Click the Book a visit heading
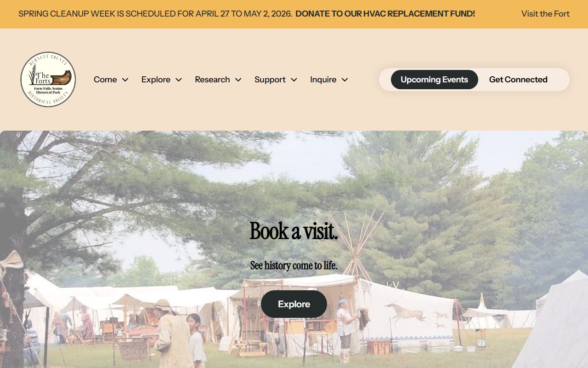Image resolution: width=588 pixels, height=368 pixels. (x=294, y=231)
